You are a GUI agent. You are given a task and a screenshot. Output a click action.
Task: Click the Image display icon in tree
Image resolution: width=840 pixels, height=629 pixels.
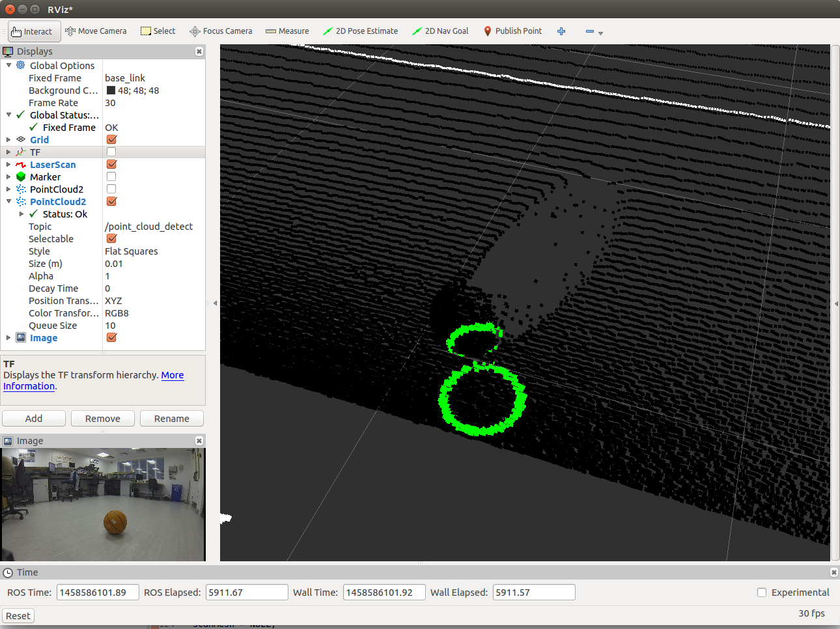(x=21, y=337)
